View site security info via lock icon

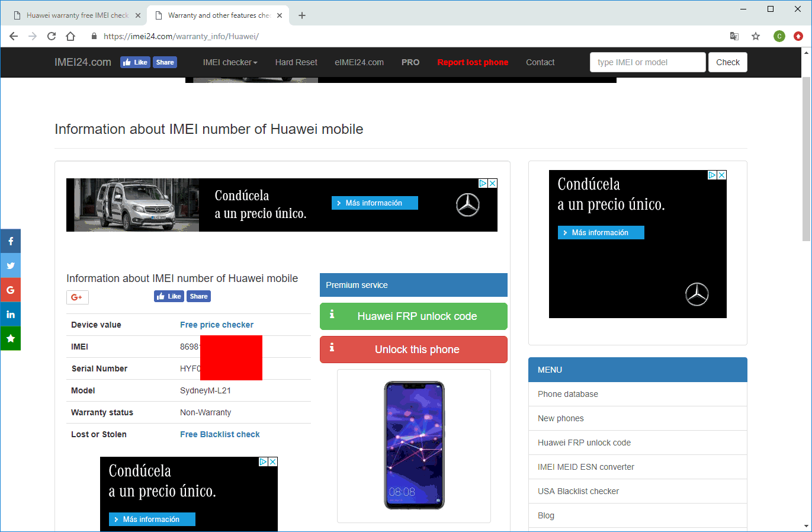click(94, 36)
